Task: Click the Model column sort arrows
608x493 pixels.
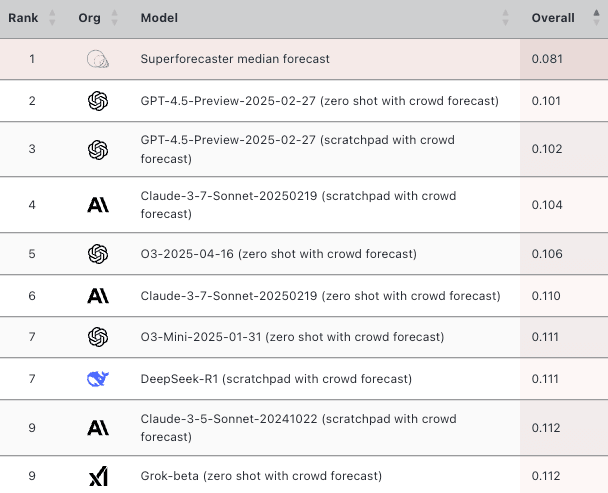Action: pyautogui.click(x=506, y=18)
